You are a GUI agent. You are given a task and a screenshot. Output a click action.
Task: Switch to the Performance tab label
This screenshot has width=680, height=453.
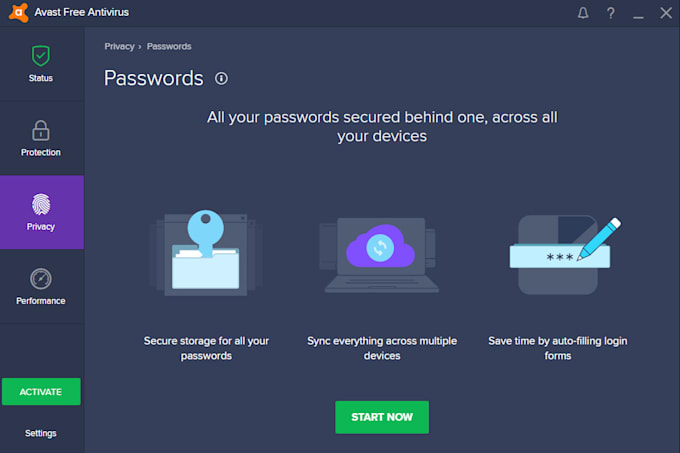pos(41,301)
